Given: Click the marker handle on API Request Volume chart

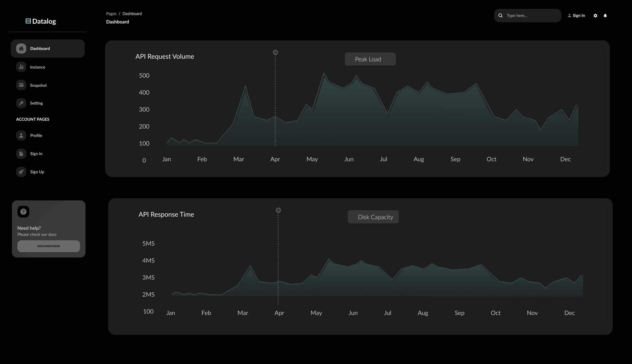Looking at the screenshot, I should click(275, 53).
